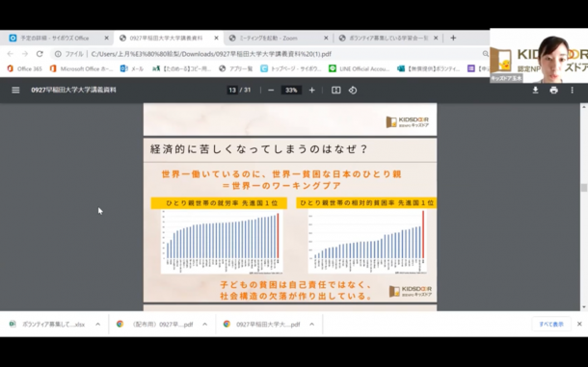Reload the browser page

40,54
